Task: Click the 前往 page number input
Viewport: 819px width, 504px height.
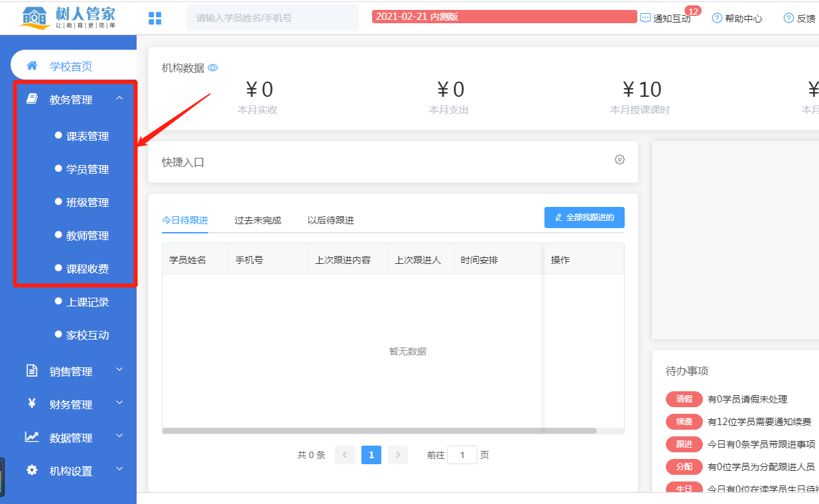Action: pyautogui.click(x=462, y=455)
